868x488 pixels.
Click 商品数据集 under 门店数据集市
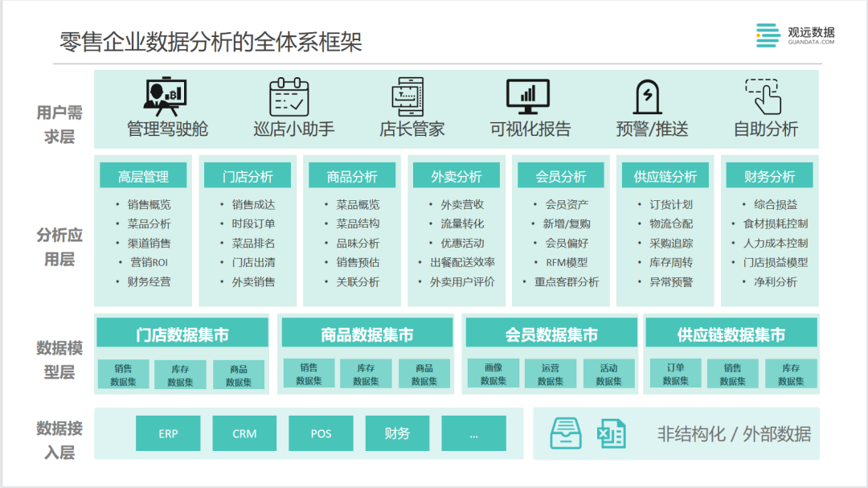pos(239,375)
